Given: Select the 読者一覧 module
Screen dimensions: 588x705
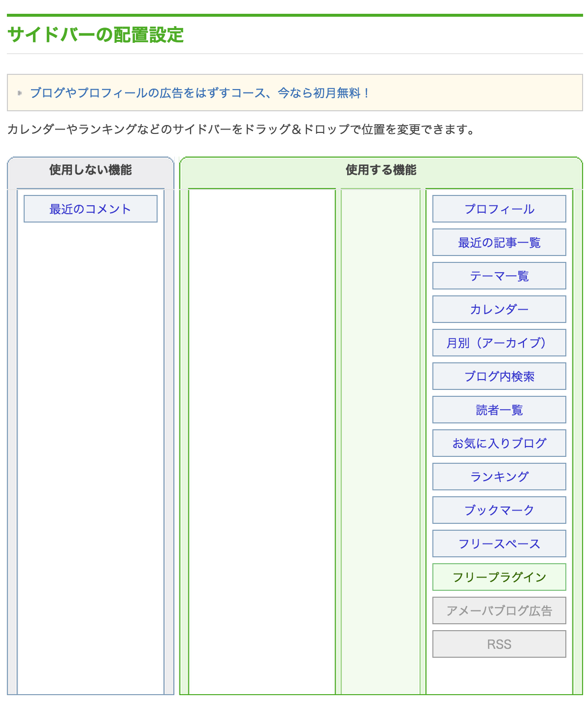Looking at the screenshot, I should click(499, 410).
